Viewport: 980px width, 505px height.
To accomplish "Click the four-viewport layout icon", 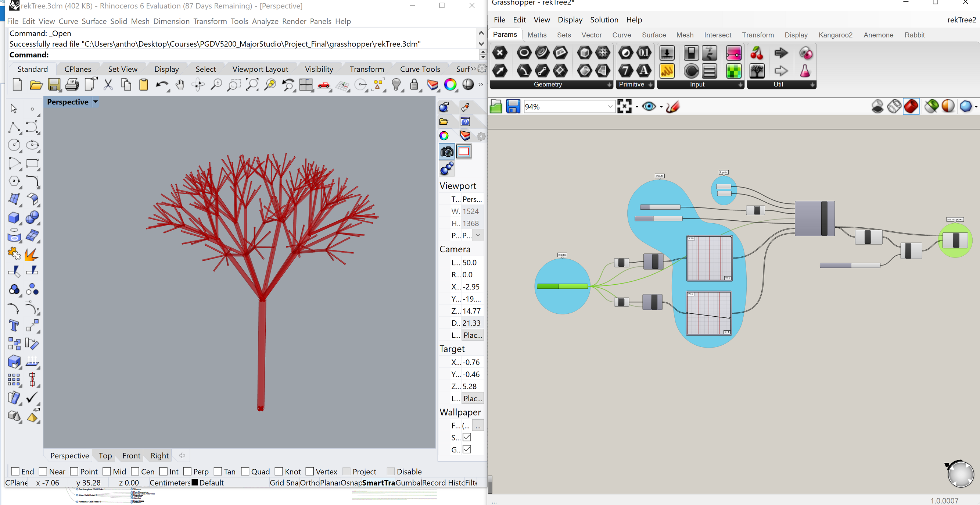I will point(306,85).
